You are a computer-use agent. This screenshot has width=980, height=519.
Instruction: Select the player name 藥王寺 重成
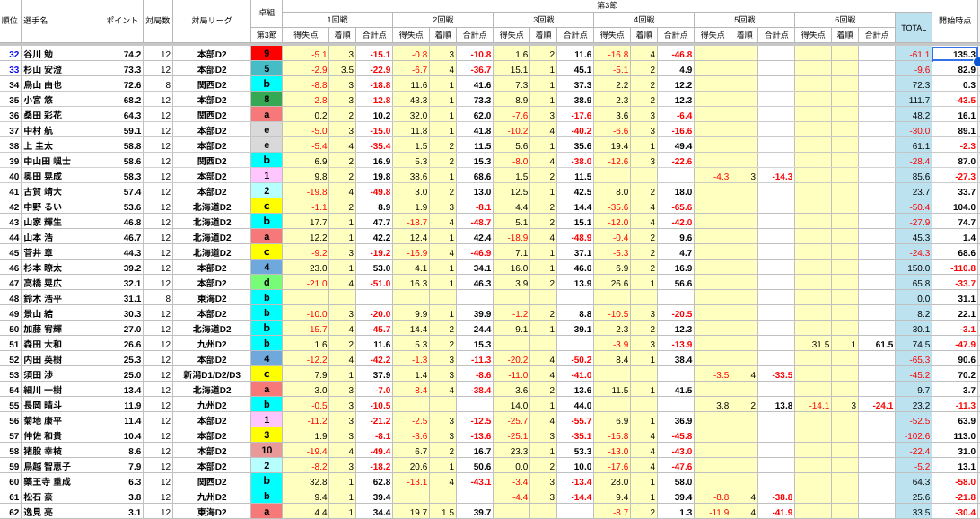click(x=47, y=482)
